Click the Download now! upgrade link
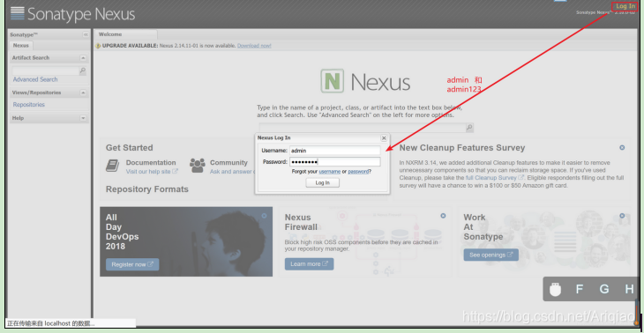 point(254,46)
